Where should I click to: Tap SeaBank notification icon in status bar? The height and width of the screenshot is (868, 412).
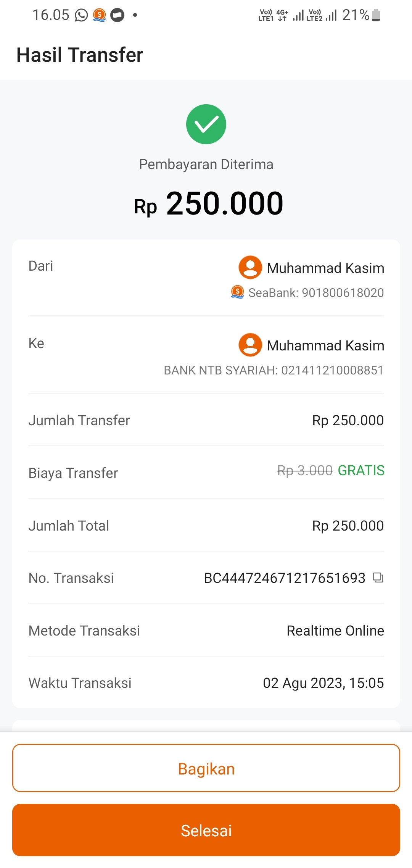[x=99, y=15]
